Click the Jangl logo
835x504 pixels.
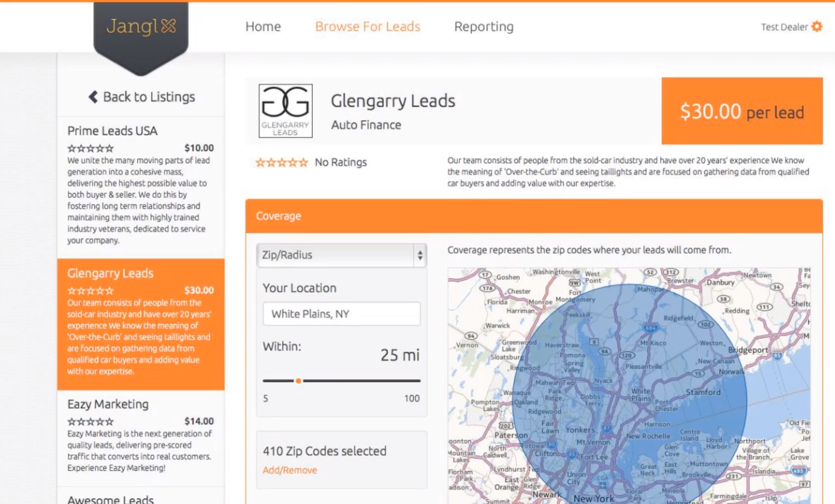click(140, 27)
